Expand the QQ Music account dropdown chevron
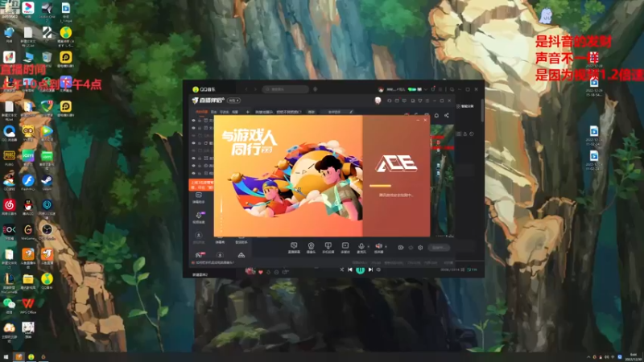This screenshot has height=362, width=644. (426, 89)
